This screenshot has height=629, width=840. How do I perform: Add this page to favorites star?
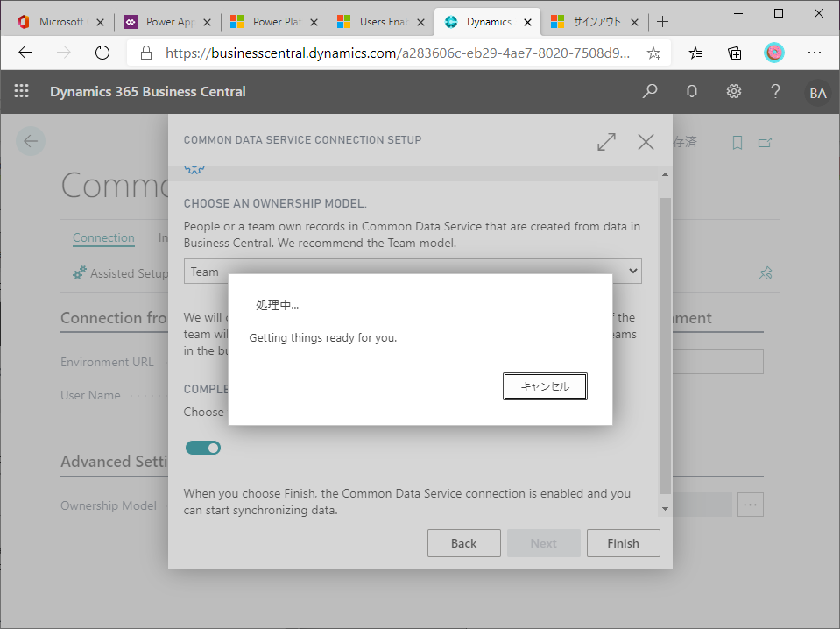[x=653, y=53]
